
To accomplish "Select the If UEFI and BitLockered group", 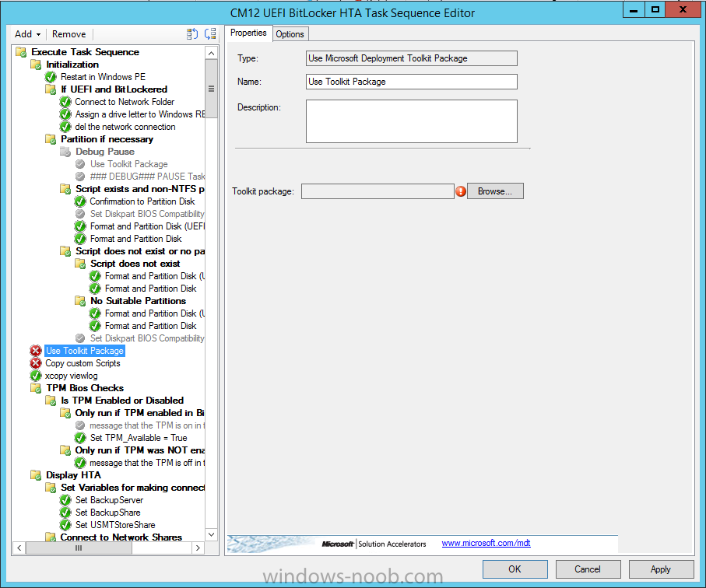I will point(114,89).
